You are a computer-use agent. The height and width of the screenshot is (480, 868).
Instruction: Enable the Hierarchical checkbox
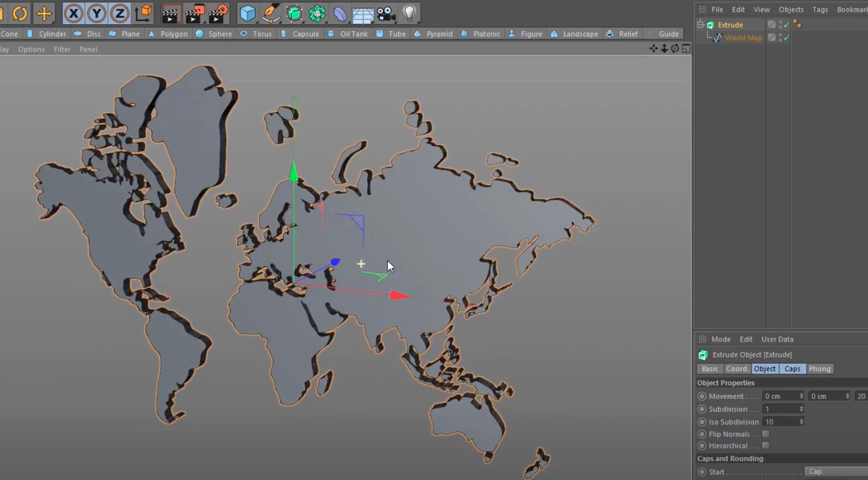click(765, 446)
